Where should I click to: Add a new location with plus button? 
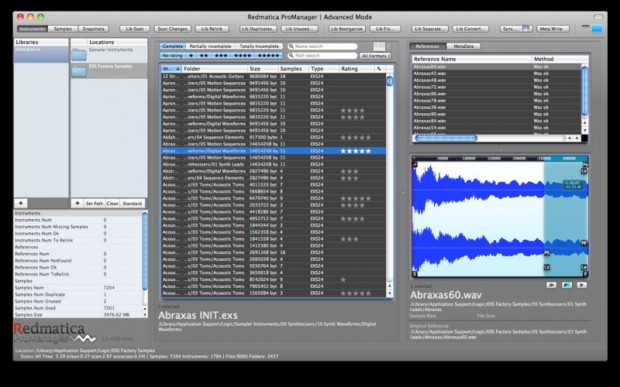click(78, 203)
